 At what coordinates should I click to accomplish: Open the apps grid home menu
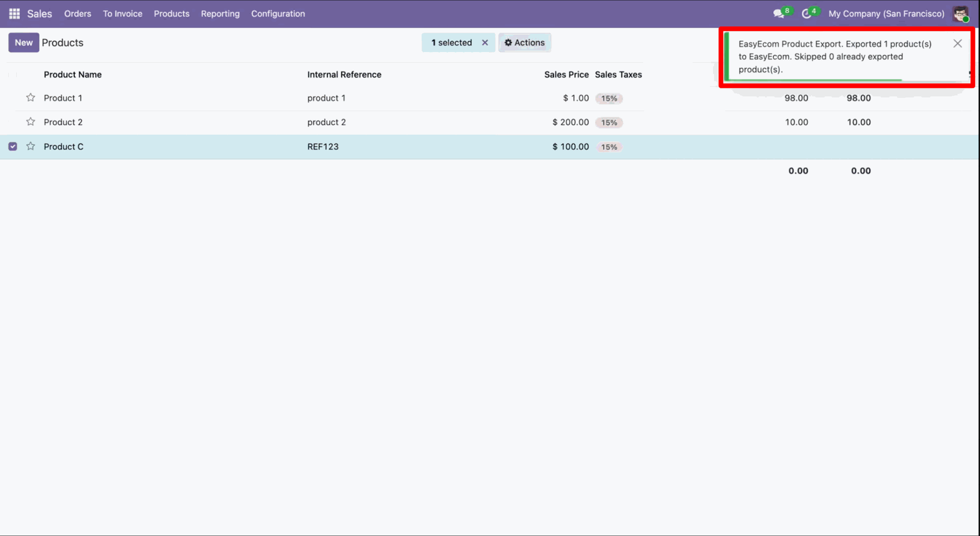coord(14,14)
